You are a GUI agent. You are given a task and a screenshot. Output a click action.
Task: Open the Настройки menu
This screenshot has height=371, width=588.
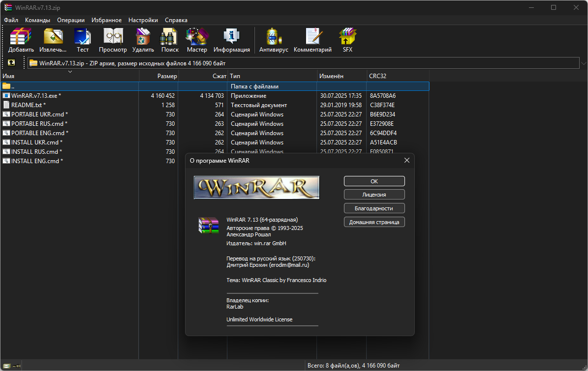point(143,20)
